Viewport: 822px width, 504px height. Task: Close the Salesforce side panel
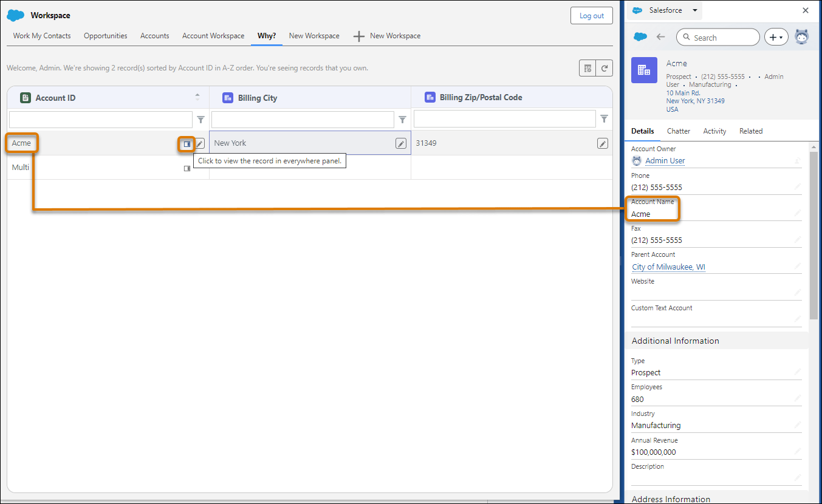pos(806,10)
